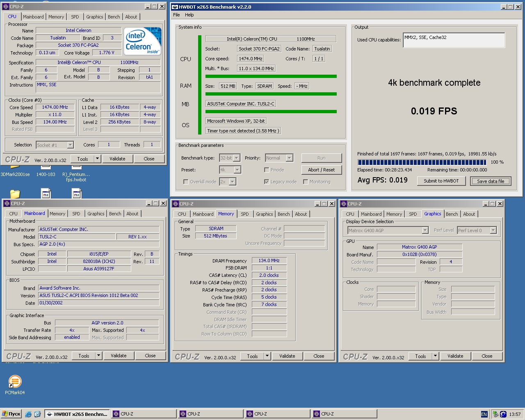Launch Internet Explorer from quick launch
Viewport: 525px width, 420px height.
[x=28, y=414]
